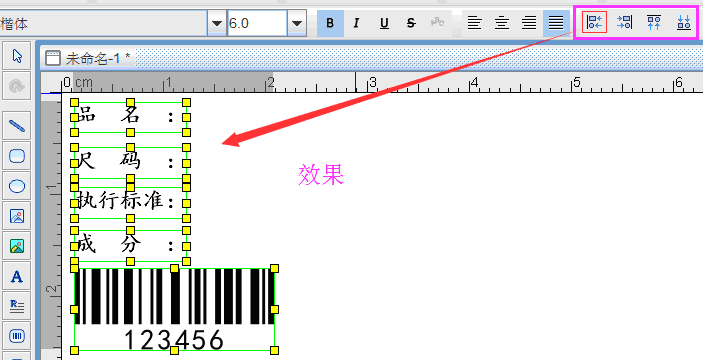Viewport: 703px width, 360px height.
Task: Align selected objects to left edge
Action: pos(595,22)
